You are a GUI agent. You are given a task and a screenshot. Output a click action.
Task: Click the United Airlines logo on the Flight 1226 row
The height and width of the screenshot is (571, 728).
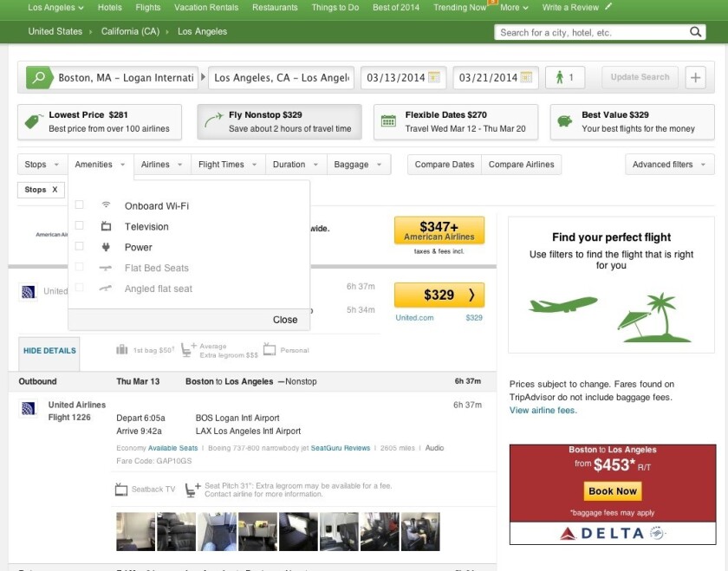(x=29, y=408)
